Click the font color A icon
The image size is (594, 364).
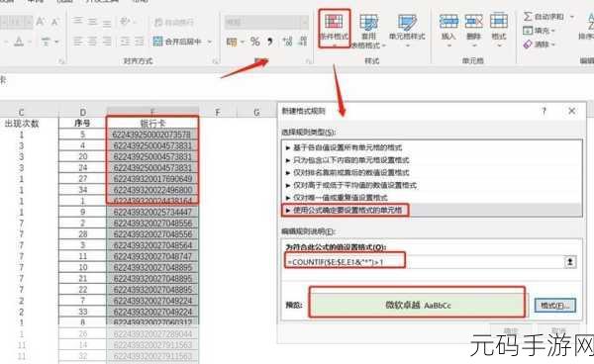coord(18,42)
